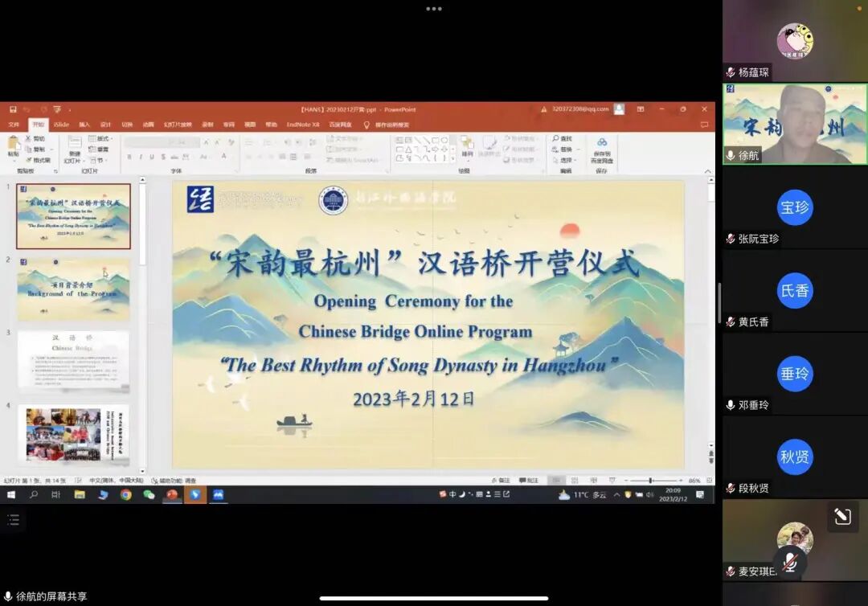
Task: Click the 复制 copy button
Action: click(x=36, y=149)
